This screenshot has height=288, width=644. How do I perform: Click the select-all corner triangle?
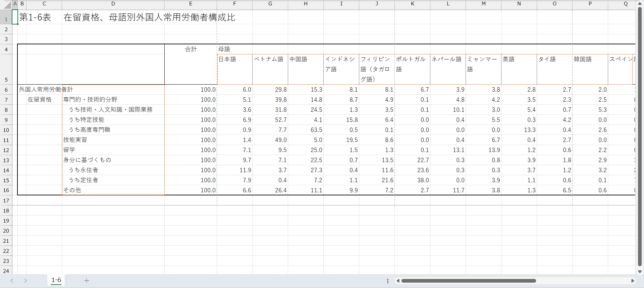click(x=7, y=5)
